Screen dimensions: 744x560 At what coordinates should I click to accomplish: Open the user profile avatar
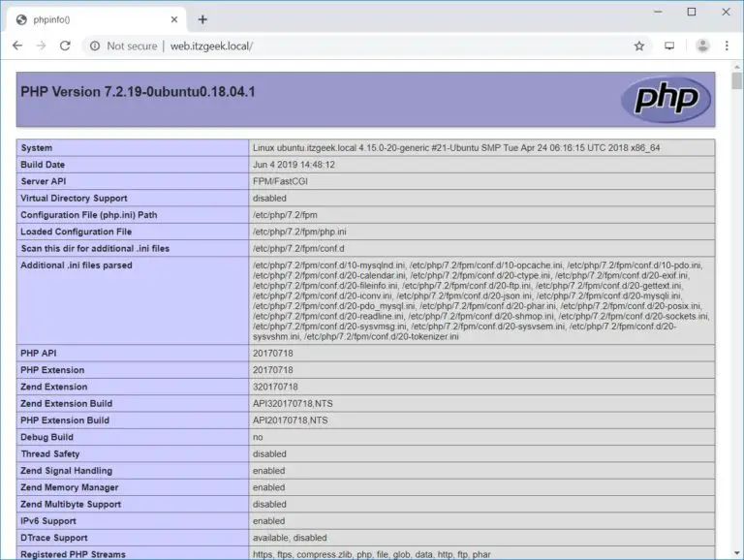click(x=702, y=46)
